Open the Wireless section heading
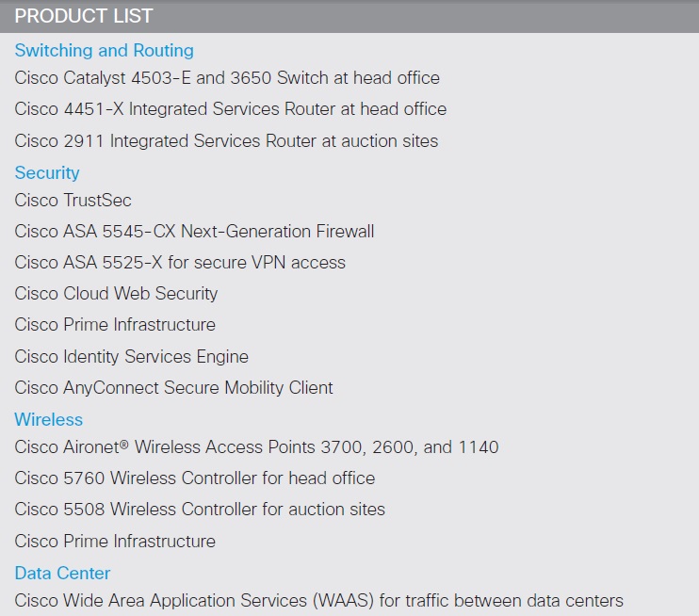 [x=49, y=420]
